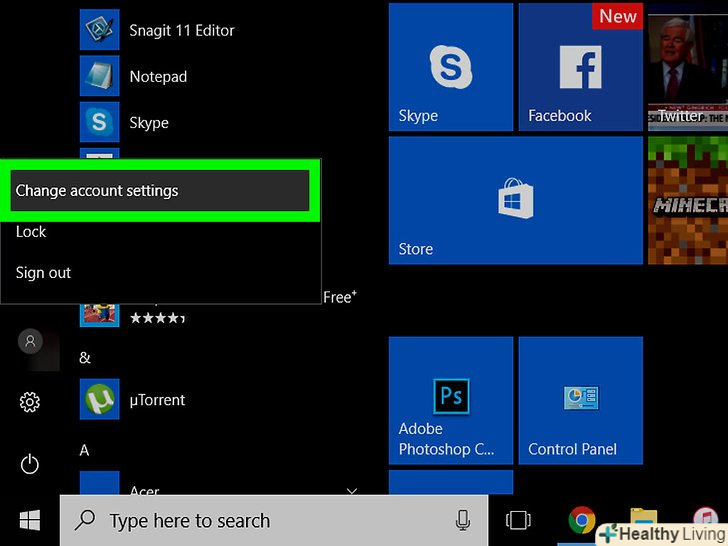The image size is (728, 546).
Task: Select Change account settings
Action: [160, 190]
